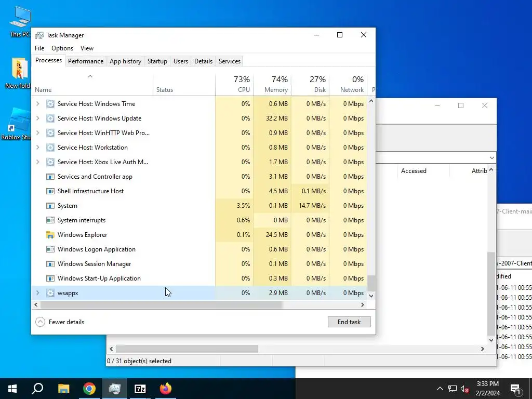Sort by the Status column header

tap(184, 84)
